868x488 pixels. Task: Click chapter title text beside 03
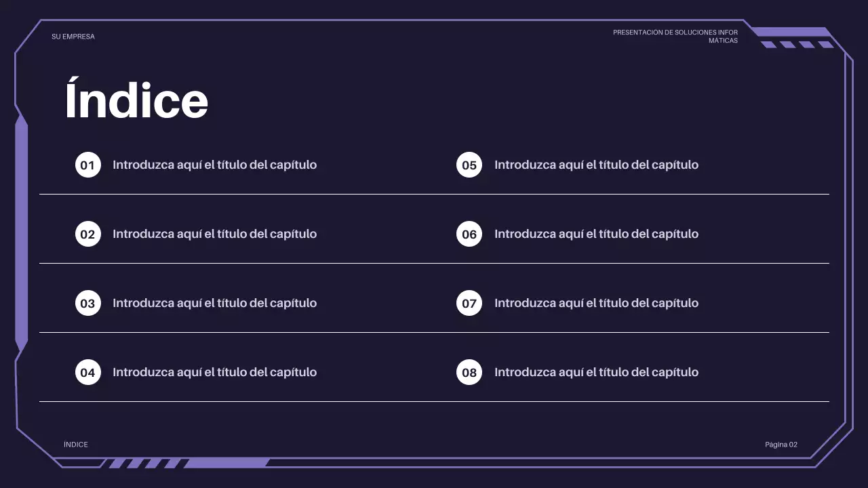(214, 303)
